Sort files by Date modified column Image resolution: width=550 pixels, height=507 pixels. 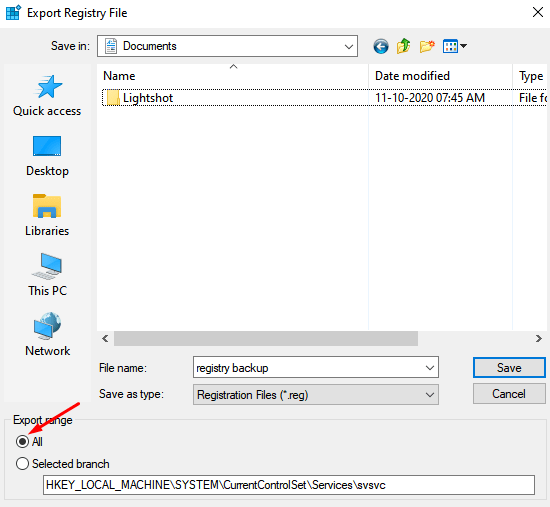441,76
